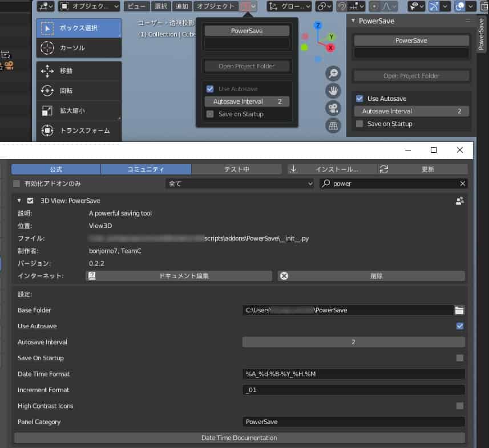Enable the High Contrast Icons checkbox
The image size is (489, 448).
point(460,406)
